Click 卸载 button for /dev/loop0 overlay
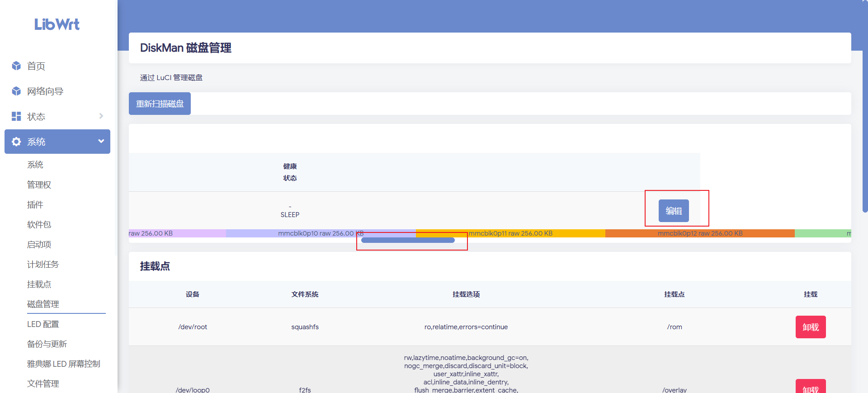868x393 pixels. 811,386
